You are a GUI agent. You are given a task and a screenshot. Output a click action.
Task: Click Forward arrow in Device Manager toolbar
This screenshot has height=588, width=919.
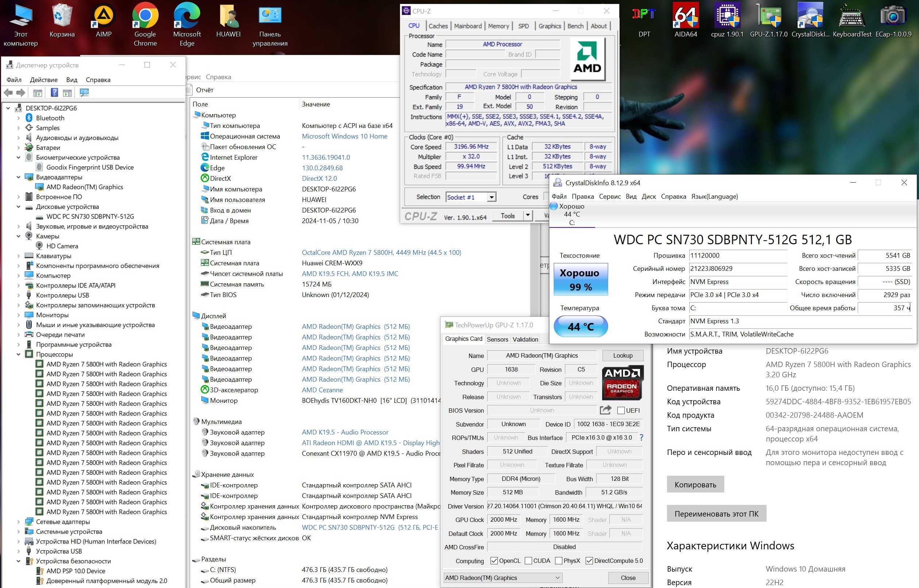click(21, 92)
